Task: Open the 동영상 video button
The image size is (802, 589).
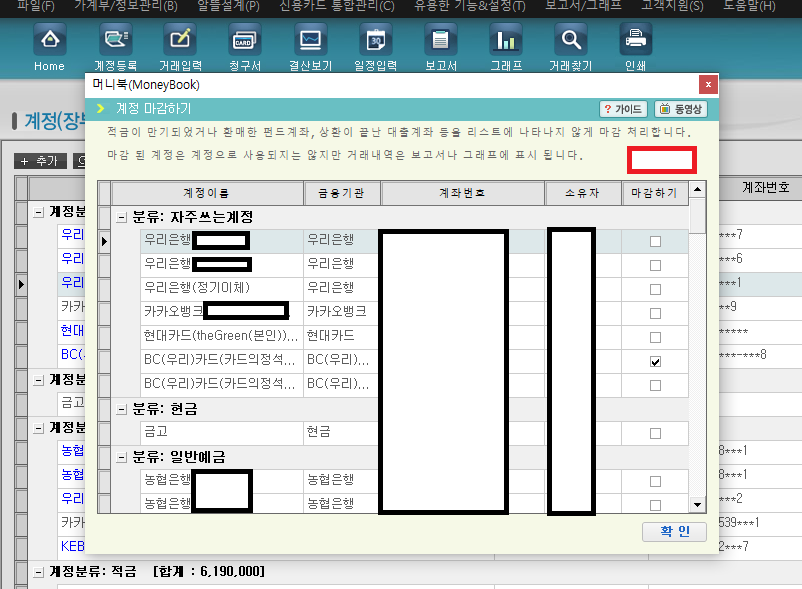Action: pos(681,109)
